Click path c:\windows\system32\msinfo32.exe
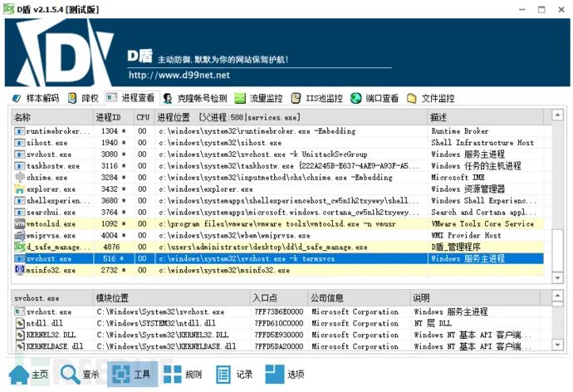 tap(224, 271)
